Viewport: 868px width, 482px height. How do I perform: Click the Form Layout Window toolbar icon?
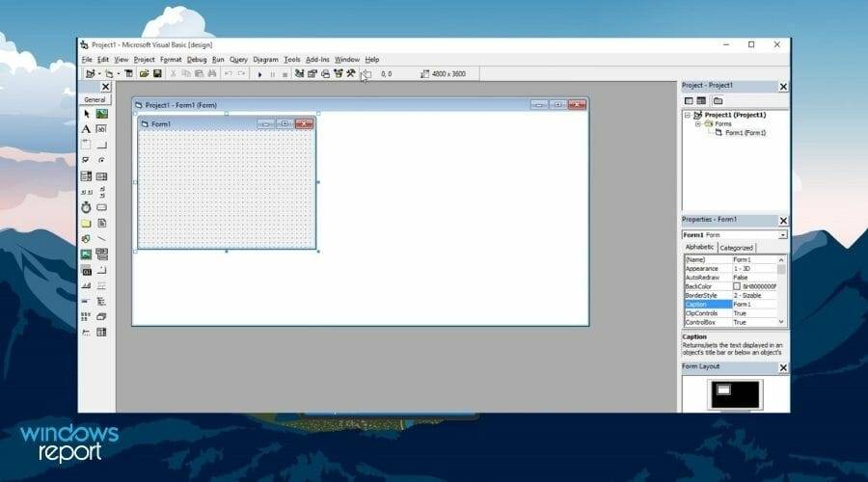click(x=326, y=73)
